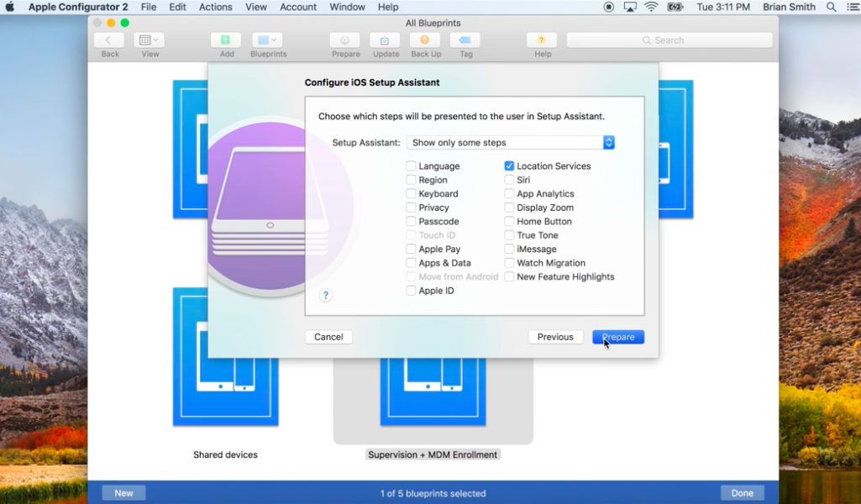
Task: Select the Shared devices blueprint thumbnail
Action: click(x=226, y=357)
